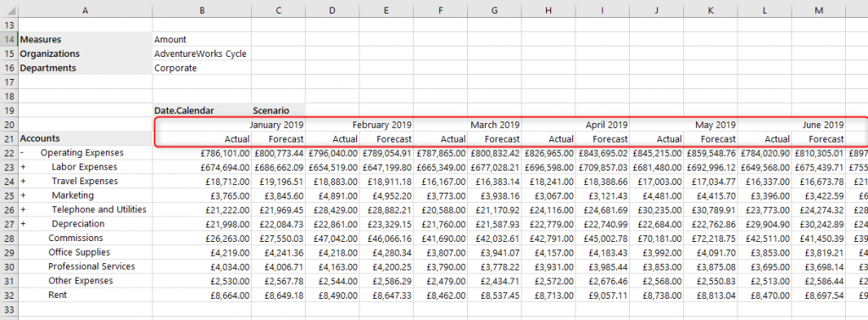Select cell with £18,911.18

pos(386,182)
